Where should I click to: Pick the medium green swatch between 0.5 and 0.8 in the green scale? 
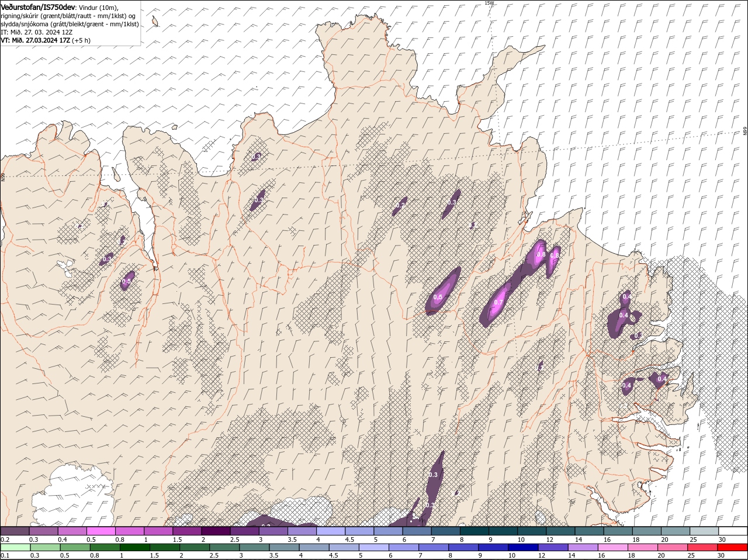coord(75,548)
